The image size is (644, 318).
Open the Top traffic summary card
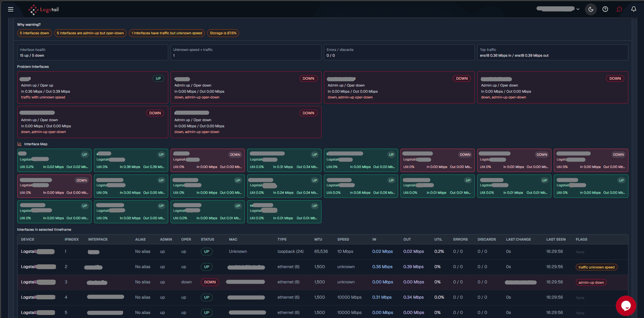coord(552,53)
